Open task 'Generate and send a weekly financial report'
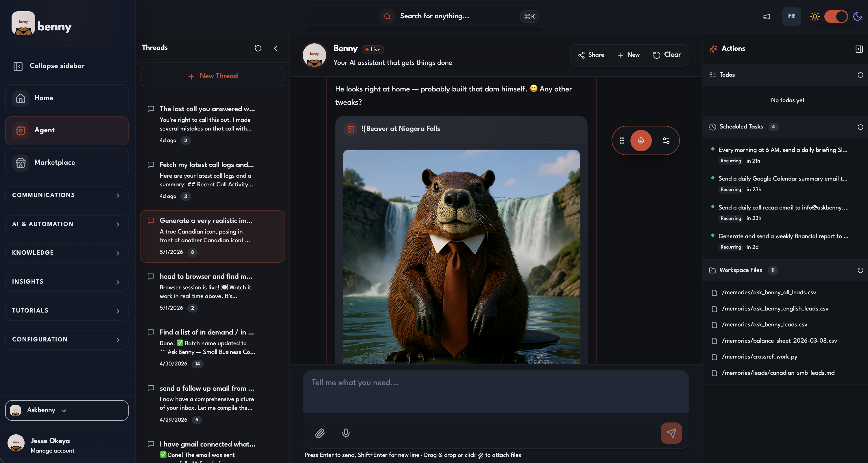 click(785, 241)
